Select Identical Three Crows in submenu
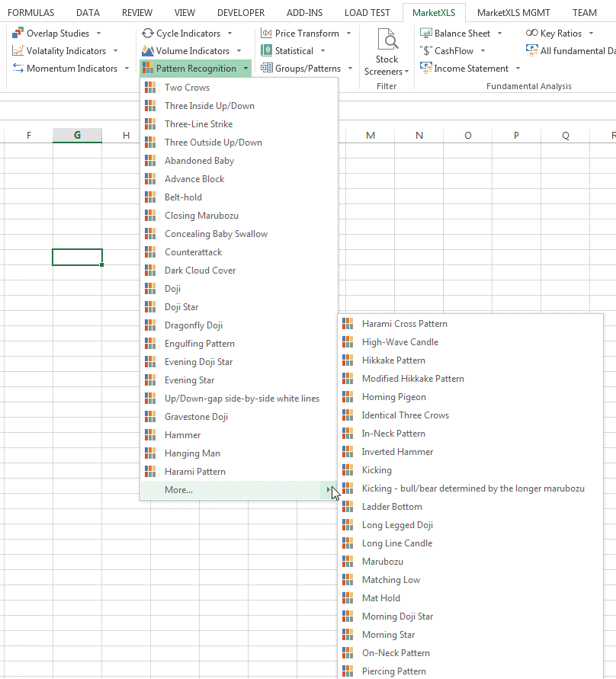The height and width of the screenshot is (679, 616). [470, 415]
